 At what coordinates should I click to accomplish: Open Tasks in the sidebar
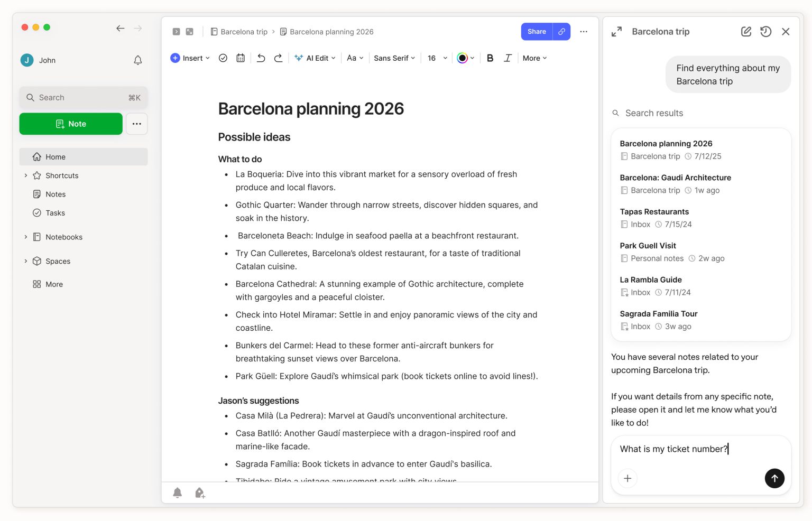55,213
